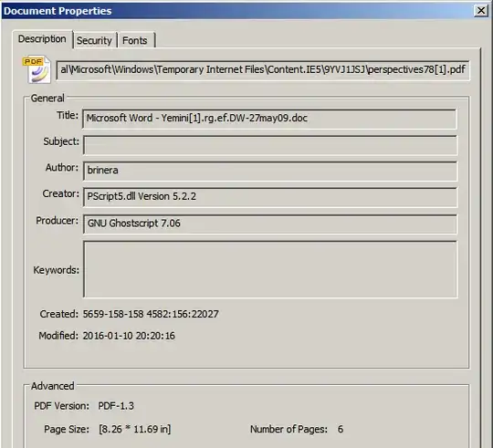Select the Created date value text
Screen dimensions: 493x448
pos(151,314)
